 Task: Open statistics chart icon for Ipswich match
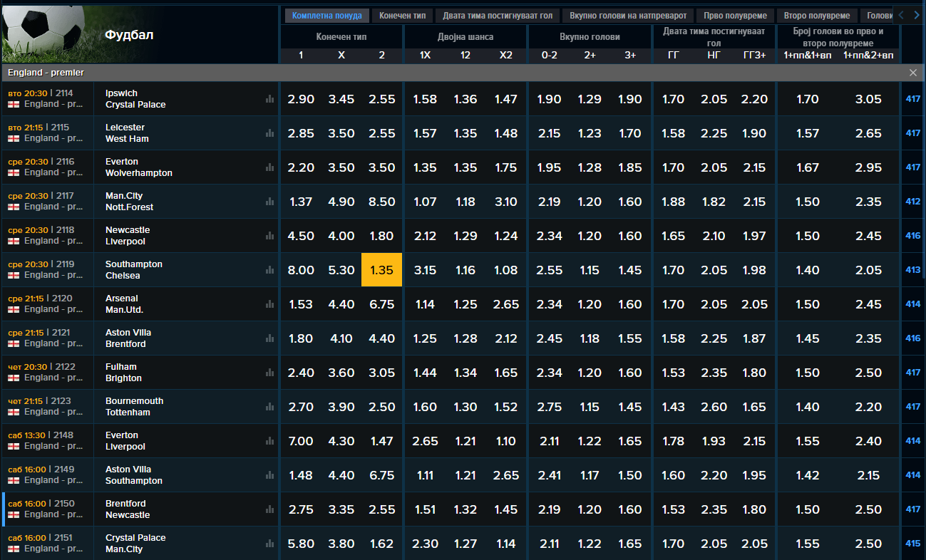269,99
